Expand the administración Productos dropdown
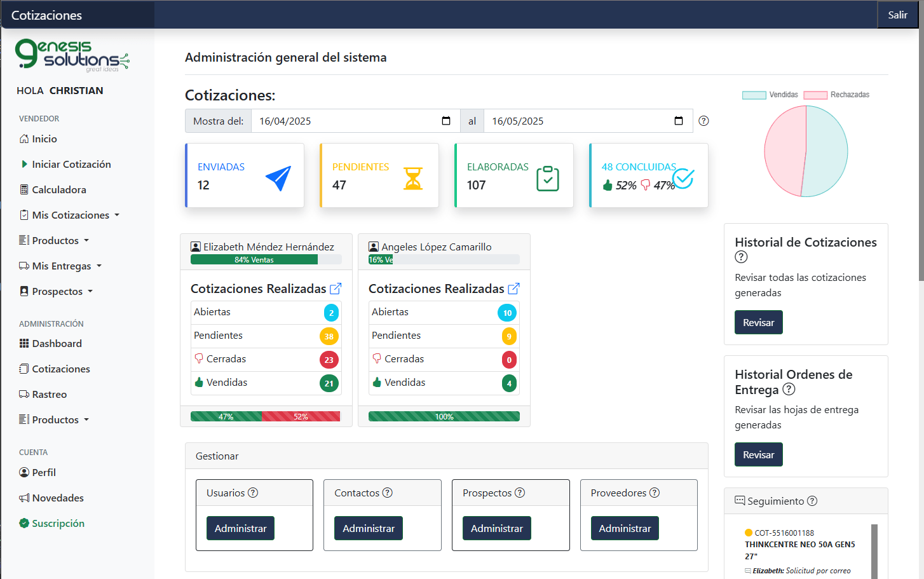 (54, 419)
